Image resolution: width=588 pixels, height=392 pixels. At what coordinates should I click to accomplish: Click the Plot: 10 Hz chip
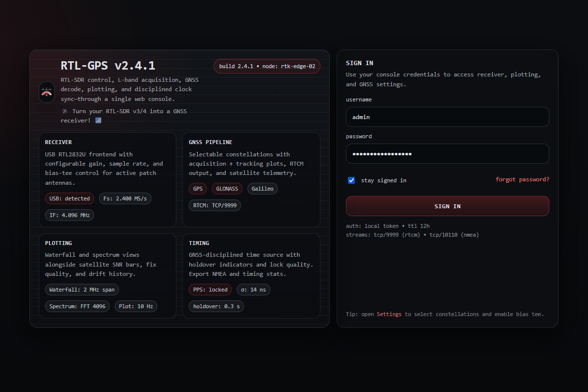[x=136, y=306]
